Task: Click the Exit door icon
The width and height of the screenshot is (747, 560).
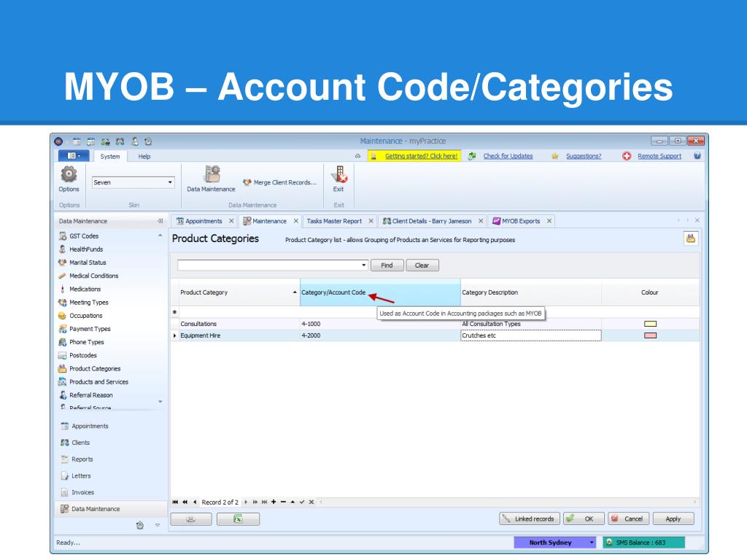Action: tap(338, 179)
